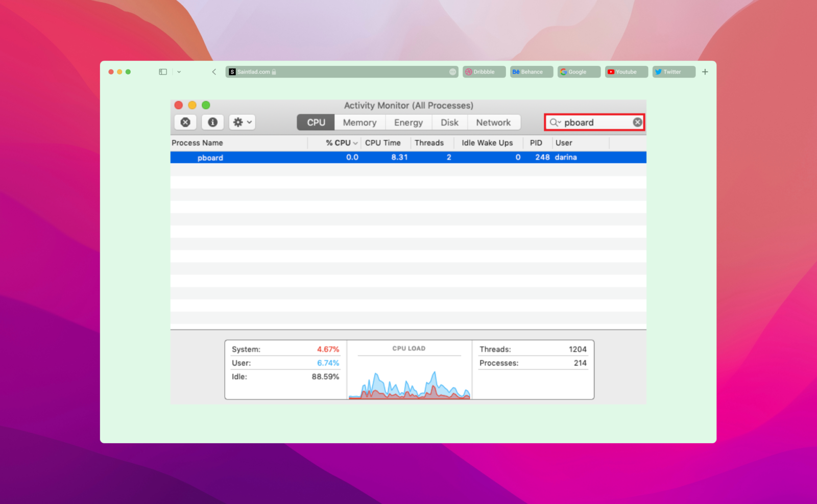Expand the chevron beside the sidebar icon
The width and height of the screenshot is (817, 504).
point(179,71)
